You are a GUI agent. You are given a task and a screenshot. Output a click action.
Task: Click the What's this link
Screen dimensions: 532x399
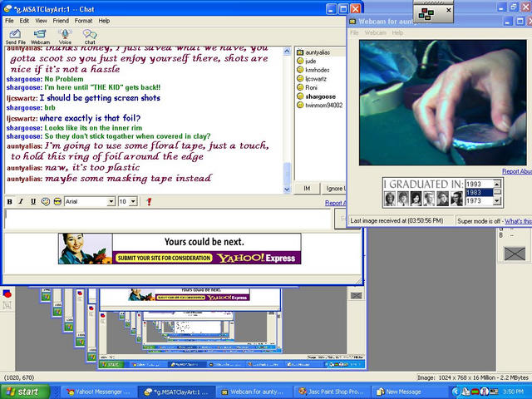click(518, 221)
